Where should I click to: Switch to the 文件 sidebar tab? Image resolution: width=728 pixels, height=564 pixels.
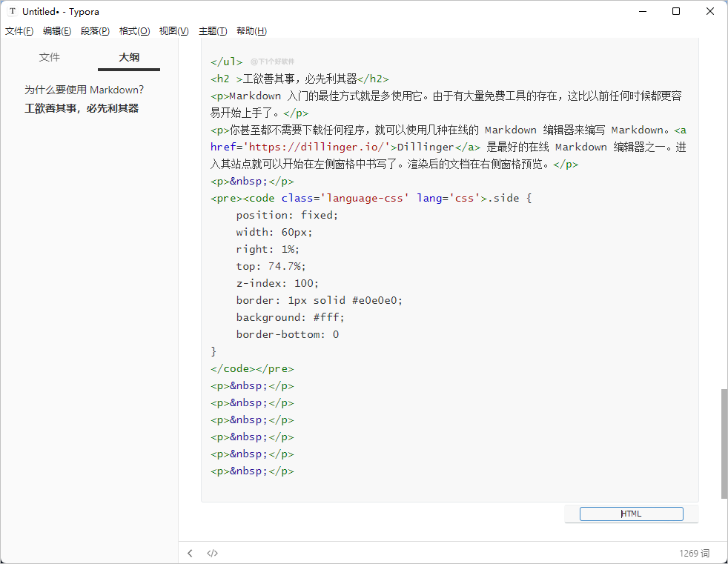tap(50, 57)
